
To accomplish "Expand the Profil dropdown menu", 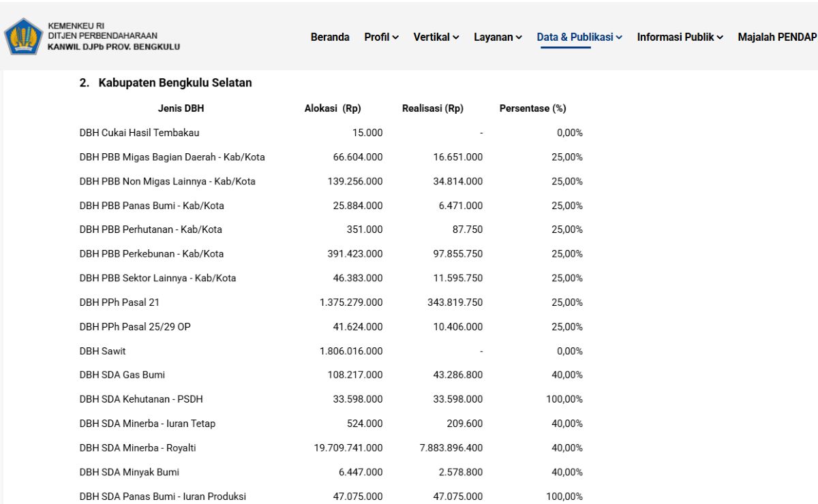I will [382, 37].
